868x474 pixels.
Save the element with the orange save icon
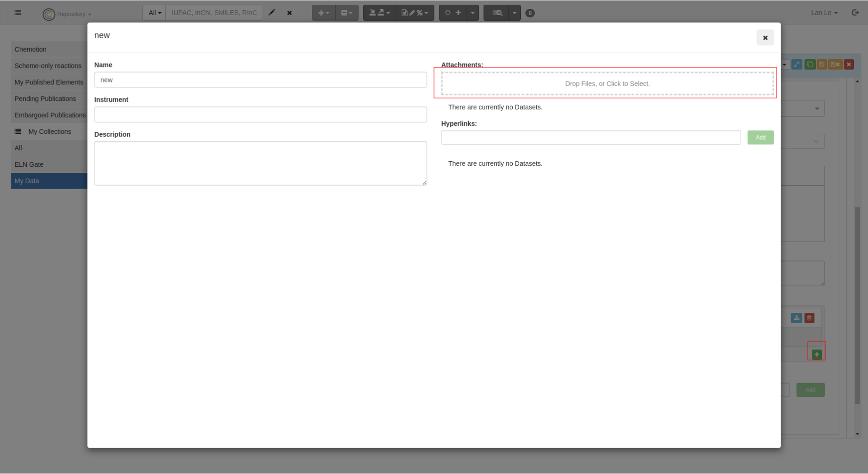822,64
